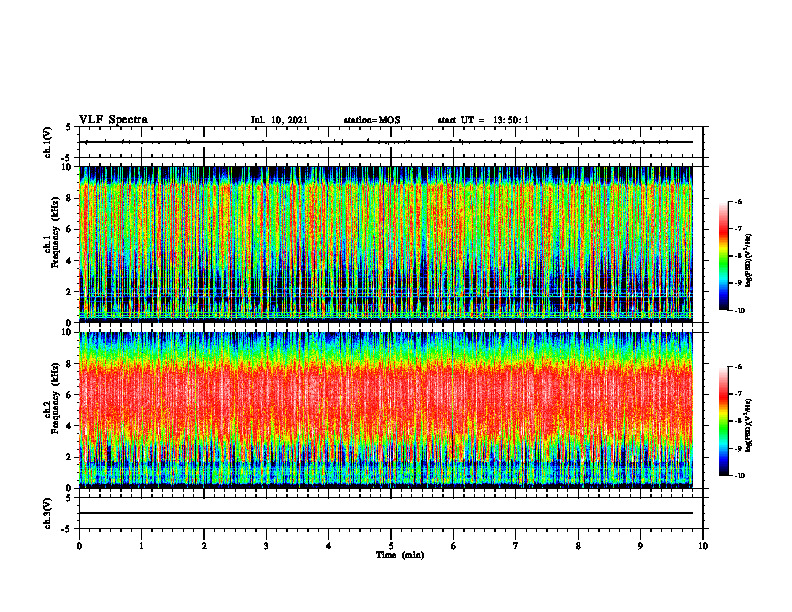This screenshot has width=792, height=612.
Task: Select the date text "Jul 10, 2021"
Action: (x=279, y=120)
